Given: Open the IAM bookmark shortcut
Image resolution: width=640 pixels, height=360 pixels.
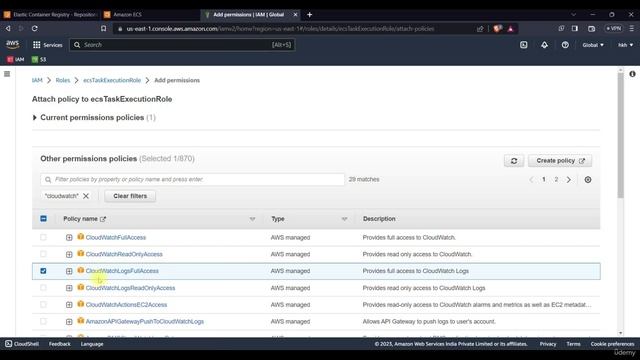Looking at the screenshot, I should pos(16,60).
